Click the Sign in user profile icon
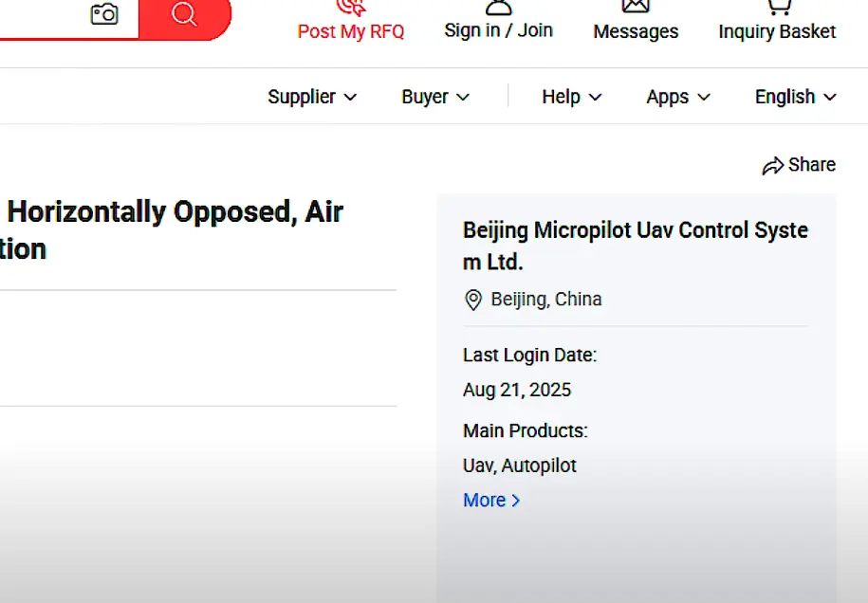 498,7
